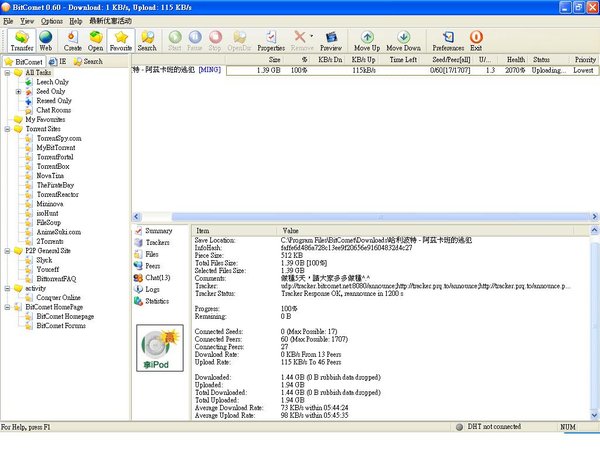Click the Move Up arrow icon

pos(367,41)
